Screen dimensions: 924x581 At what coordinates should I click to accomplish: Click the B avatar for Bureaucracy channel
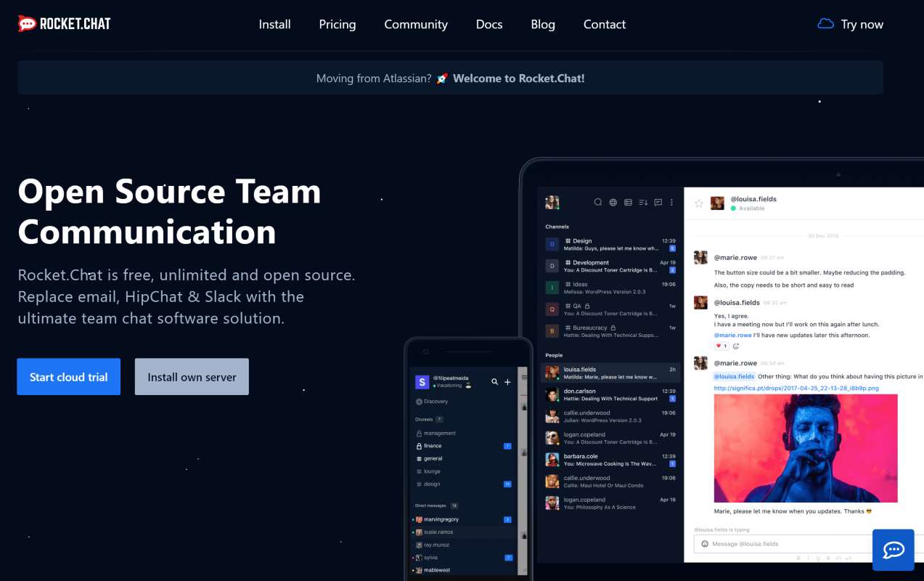click(x=552, y=331)
